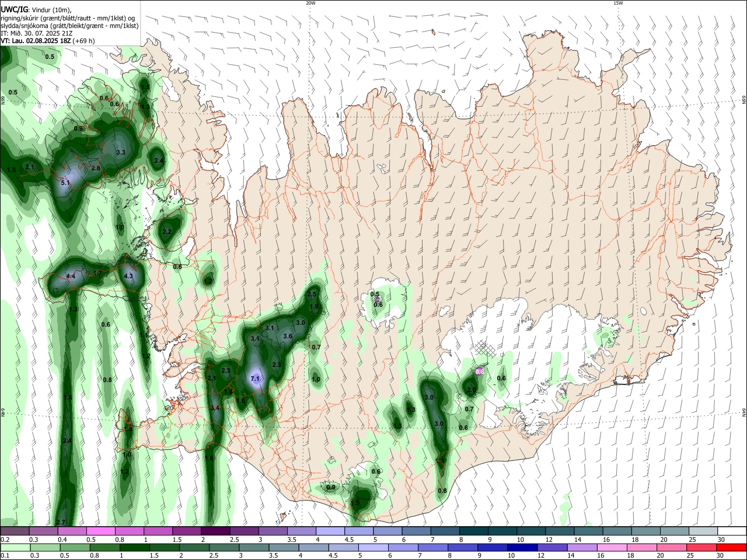Click the 0.1 label on the lower legend row
747x560 pixels.
pyautogui.click(x=5, y=555)
